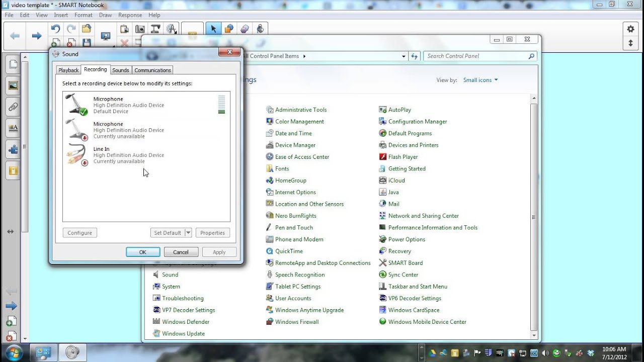
Task: Activate the Screen Capture toolbar icon
Action: pos(140,28)
